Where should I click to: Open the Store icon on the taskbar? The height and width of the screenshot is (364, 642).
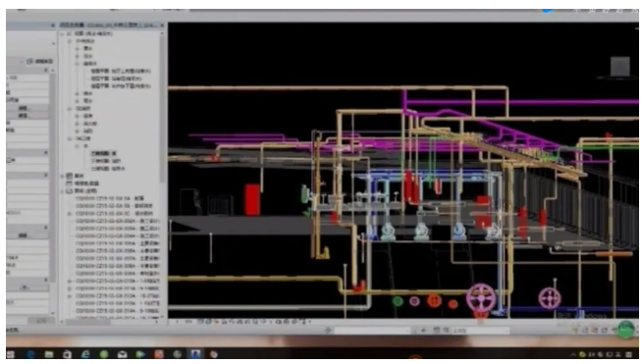(67, 354)
